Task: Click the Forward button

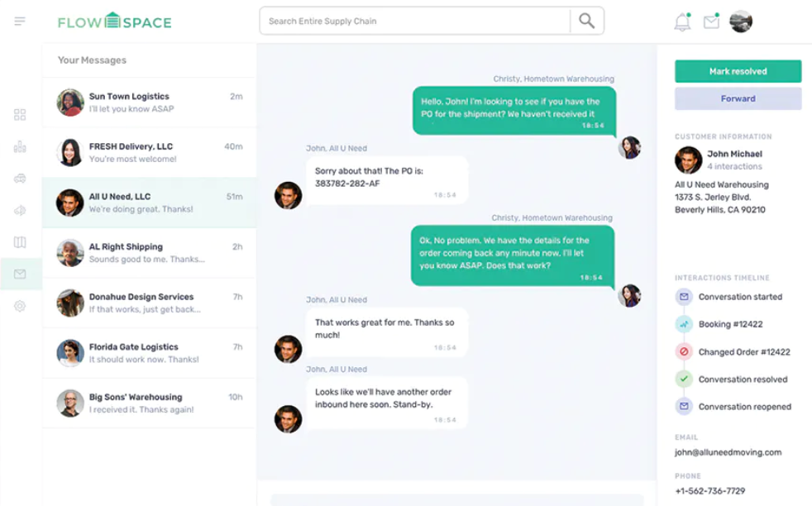Action: click(x=738, y=98)
